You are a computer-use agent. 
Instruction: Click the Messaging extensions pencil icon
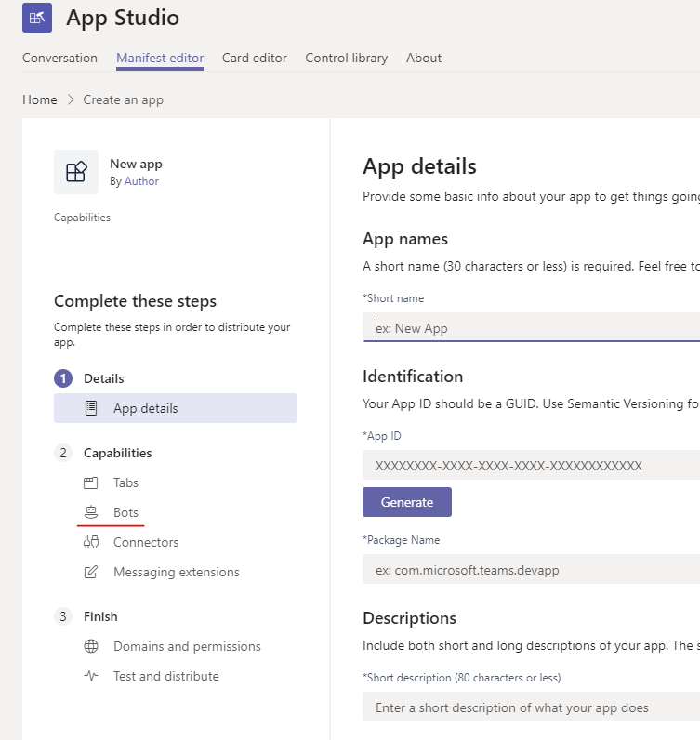[x=91, y=572]
